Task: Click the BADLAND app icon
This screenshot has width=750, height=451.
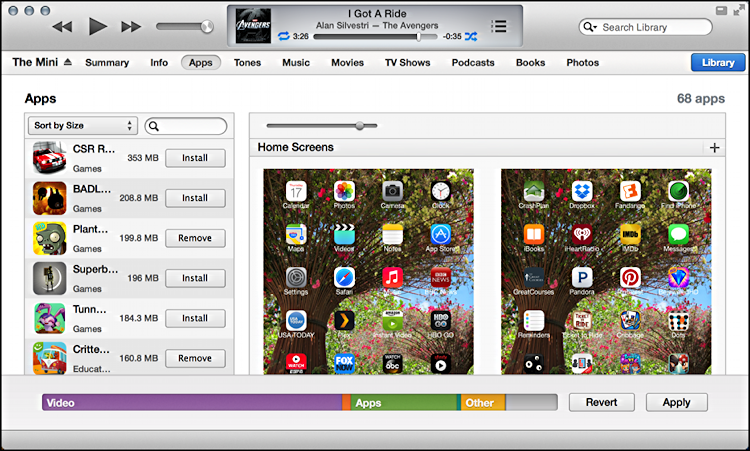Action: [50, 198]
